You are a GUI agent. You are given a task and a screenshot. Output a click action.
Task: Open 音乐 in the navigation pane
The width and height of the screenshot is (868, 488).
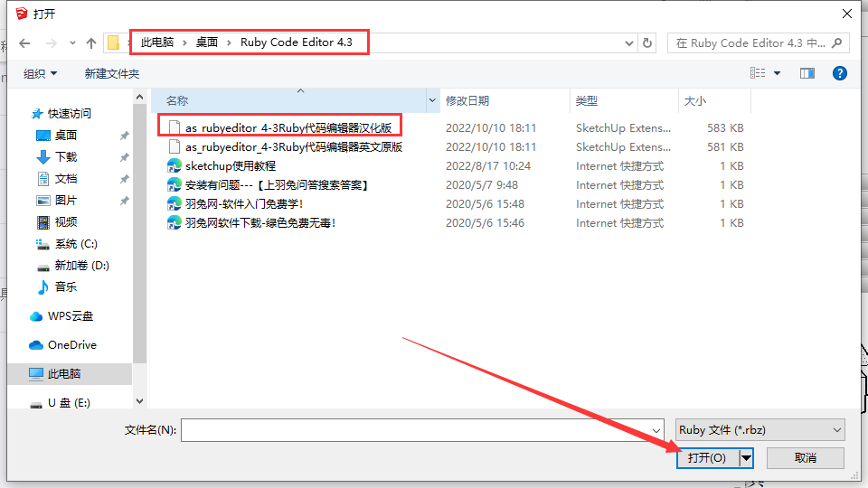point(65,286)
